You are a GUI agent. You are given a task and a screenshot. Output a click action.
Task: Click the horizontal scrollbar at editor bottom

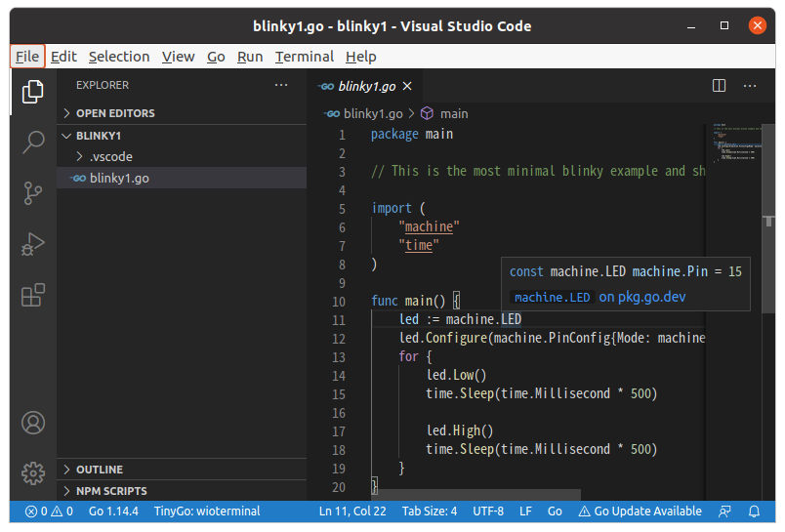pos(475,495)
